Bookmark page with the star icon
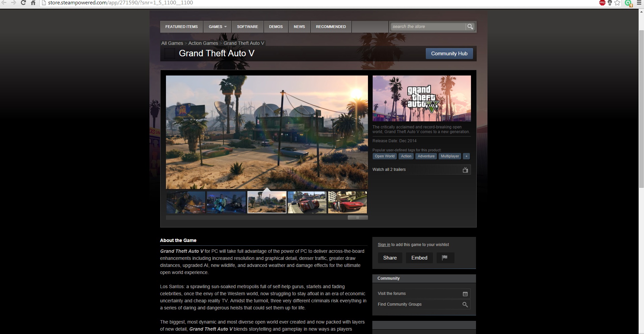 coord(617,3)
